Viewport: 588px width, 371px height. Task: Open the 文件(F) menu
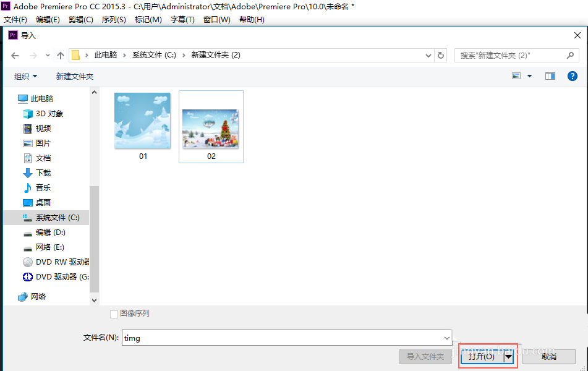15,19
